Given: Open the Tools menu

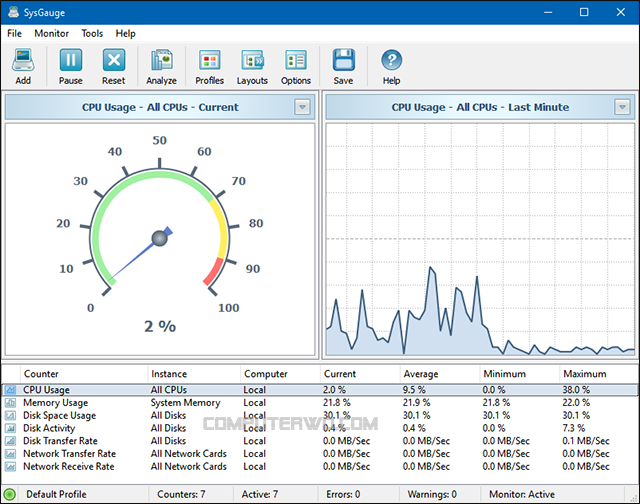Looking at the screenshot, I should pyautogui.click(x=92, y=33).
